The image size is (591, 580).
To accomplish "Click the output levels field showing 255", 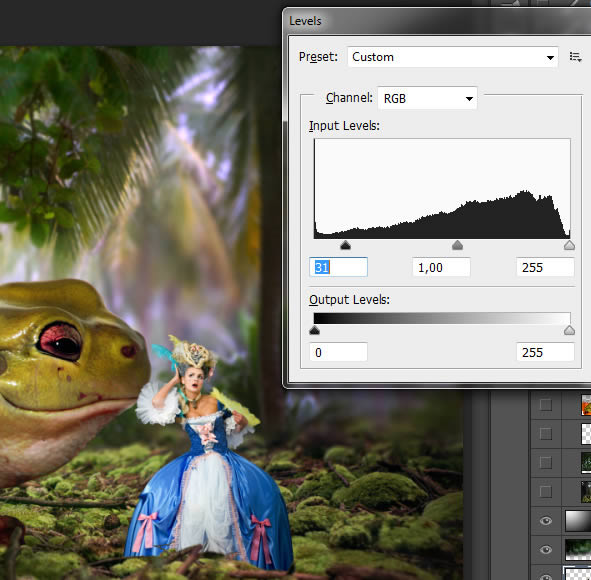I will click(545, 352).
